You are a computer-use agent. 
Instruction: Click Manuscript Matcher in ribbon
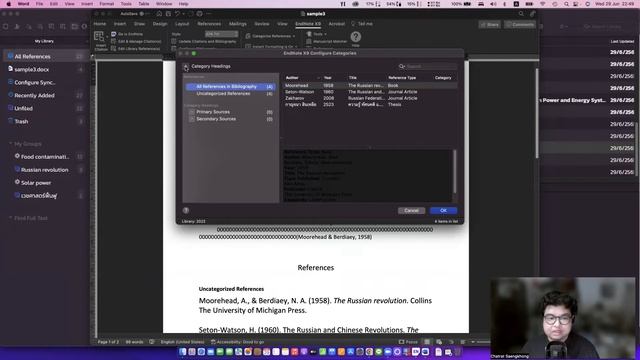coord(327,41)
